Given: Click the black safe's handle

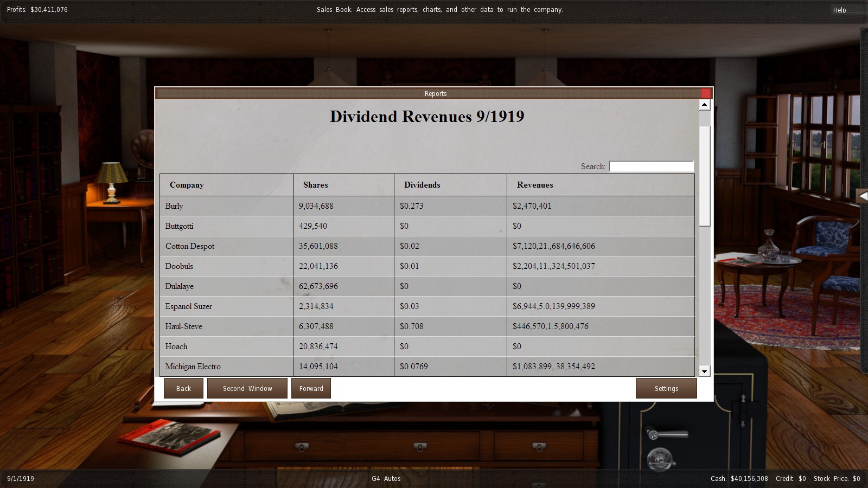Looking at the screenshot, I should pyautogui.click(x=666, y=434).
